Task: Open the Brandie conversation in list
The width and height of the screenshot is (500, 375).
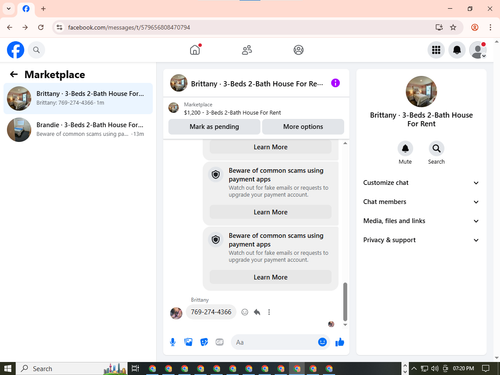Action: 78,130
